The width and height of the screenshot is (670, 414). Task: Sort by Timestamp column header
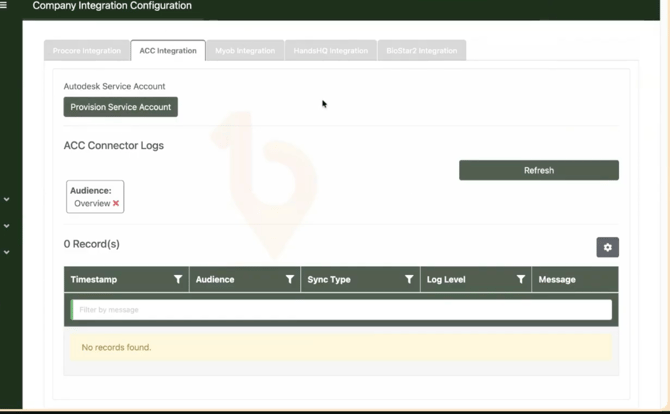94,279
